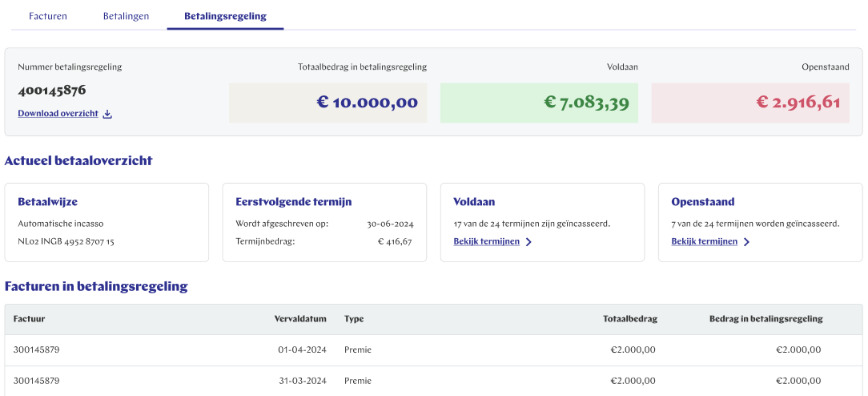
Task: Click the Download overzicht link text
Action: pos(58,114)
